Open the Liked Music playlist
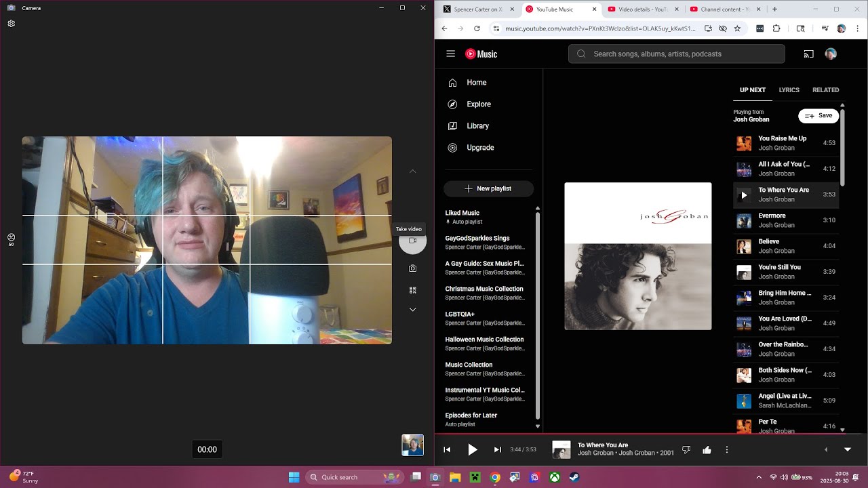The width and height of the screenshot is (868, 488). 486,217
